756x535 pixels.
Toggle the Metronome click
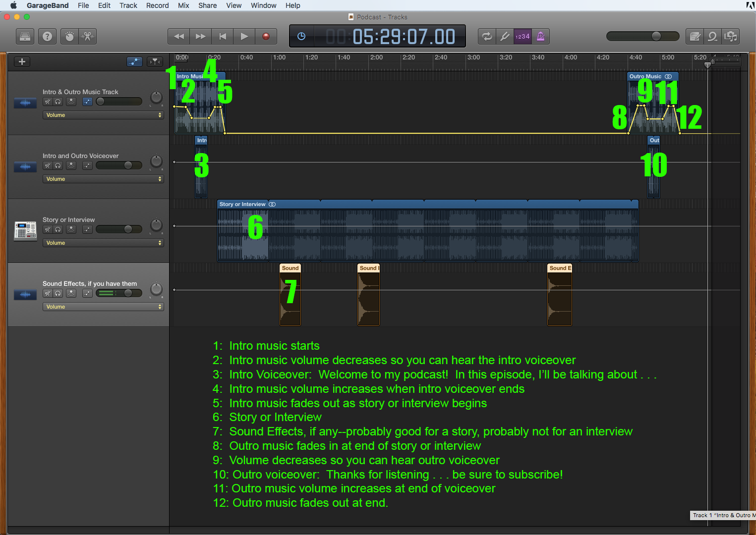(x=540, y=36)
